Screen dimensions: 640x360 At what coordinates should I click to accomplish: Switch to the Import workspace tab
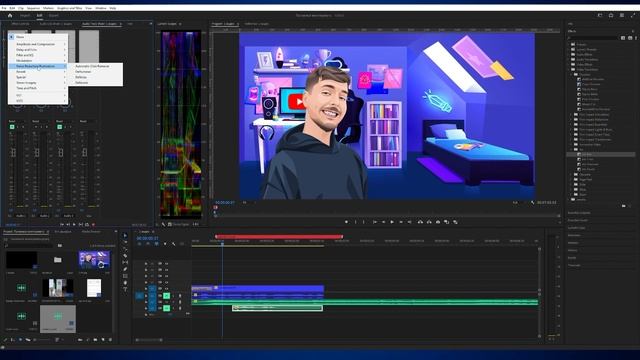coord(25,16)
